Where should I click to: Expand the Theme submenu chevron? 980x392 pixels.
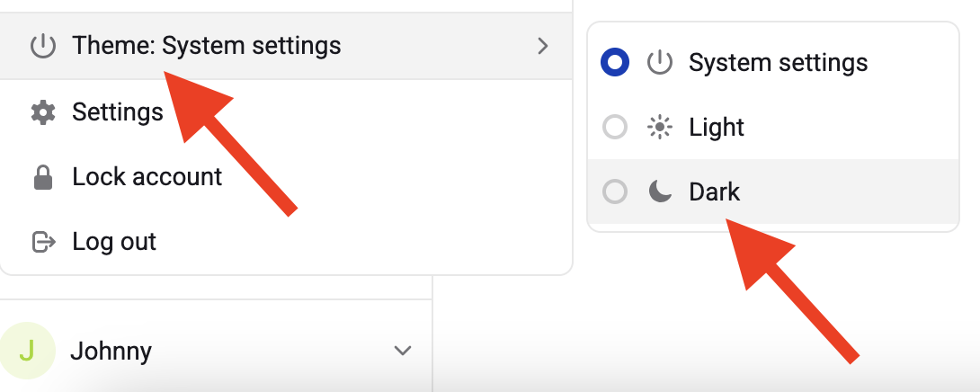(542, 45)
